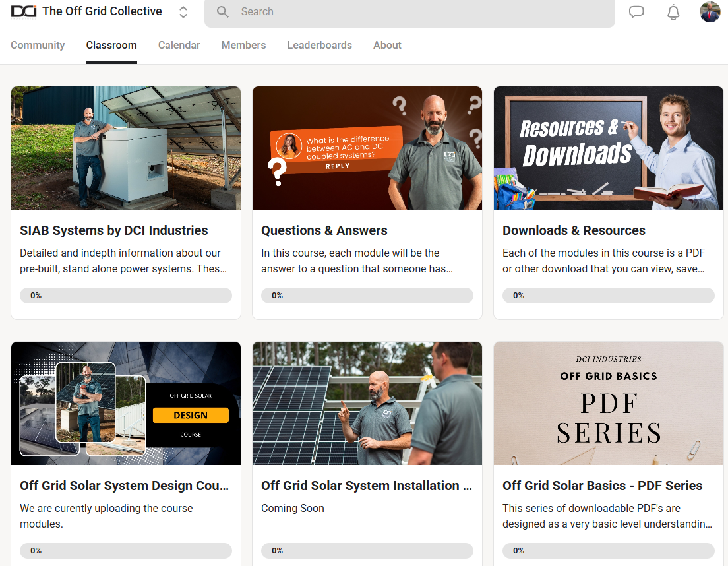This screenshot has width=728, height=566.
Task: Open the Off Grid Solar System Design course
Action: (124, 486)
